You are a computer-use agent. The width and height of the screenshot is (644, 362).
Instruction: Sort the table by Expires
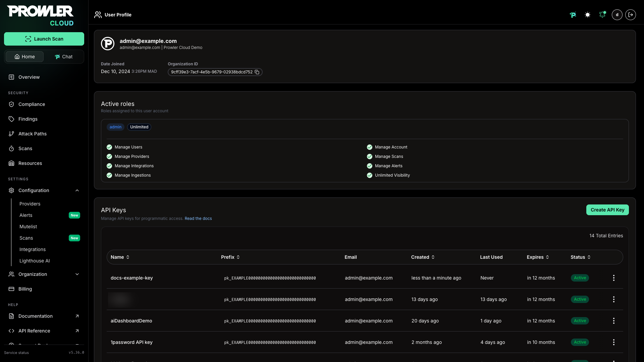click(538, 257)
